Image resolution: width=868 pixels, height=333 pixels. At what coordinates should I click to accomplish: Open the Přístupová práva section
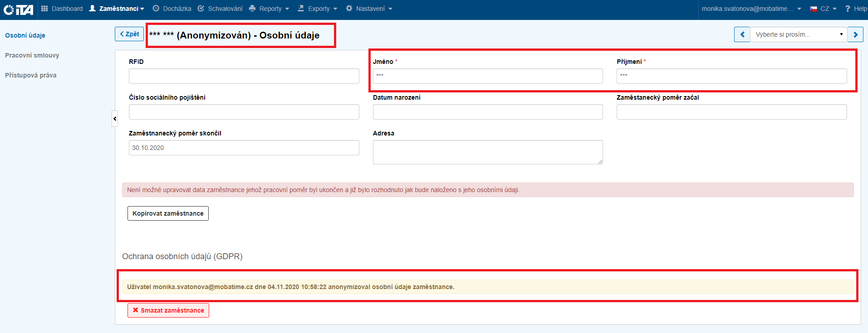pos(31,75)
